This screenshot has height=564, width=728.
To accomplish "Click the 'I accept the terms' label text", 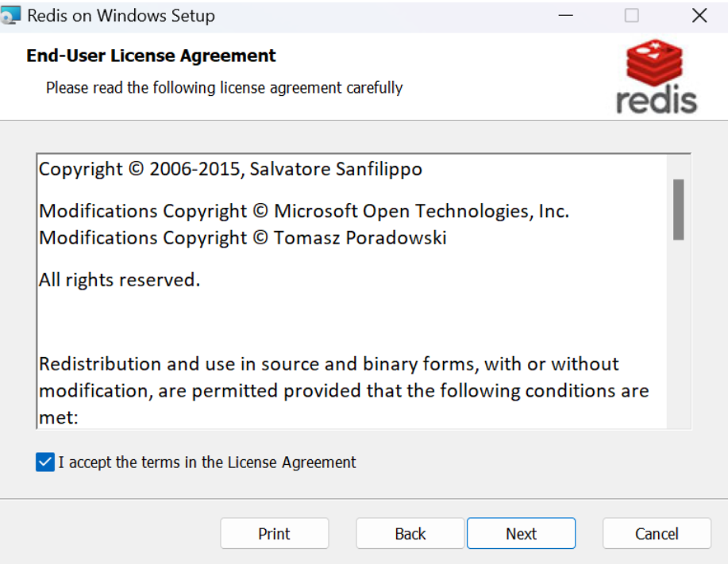I will [207, 462].
